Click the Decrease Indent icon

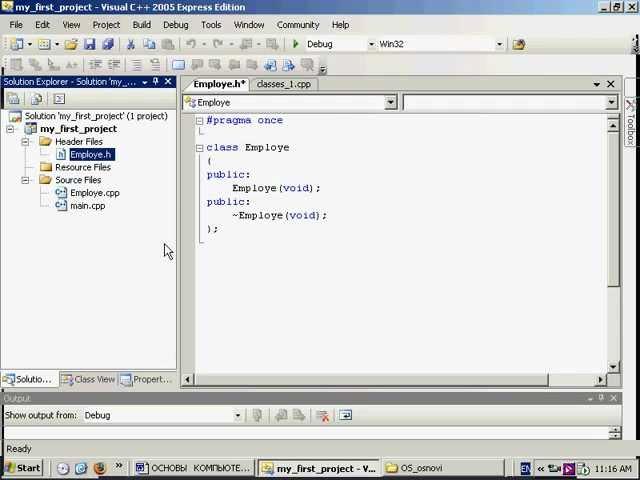coord(95,64)
